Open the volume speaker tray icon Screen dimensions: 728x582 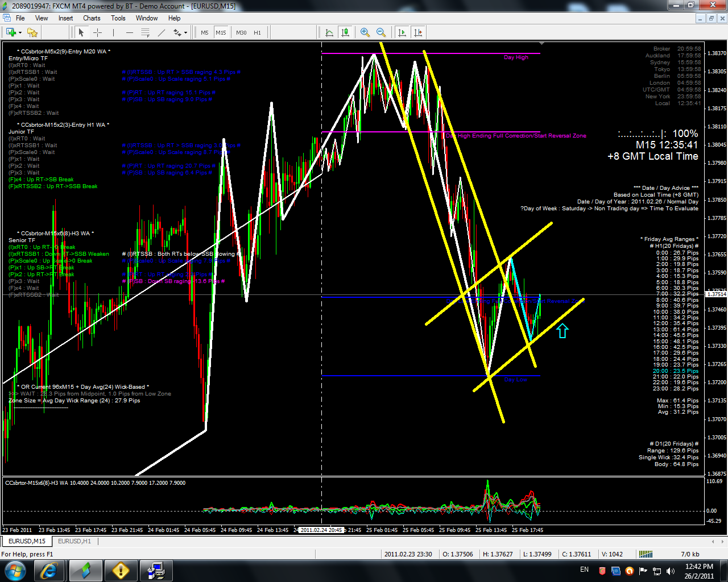pos(671,571)
